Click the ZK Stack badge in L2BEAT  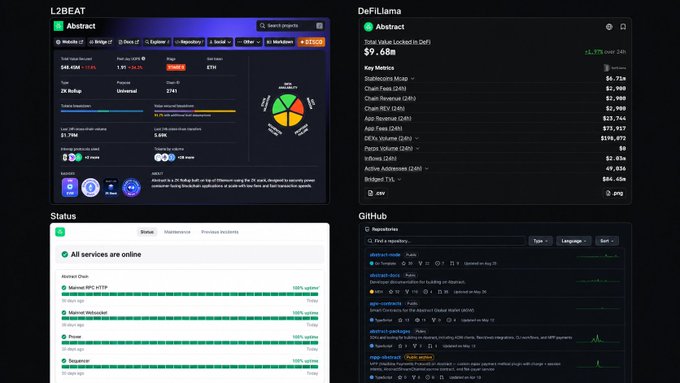(111, 187)
